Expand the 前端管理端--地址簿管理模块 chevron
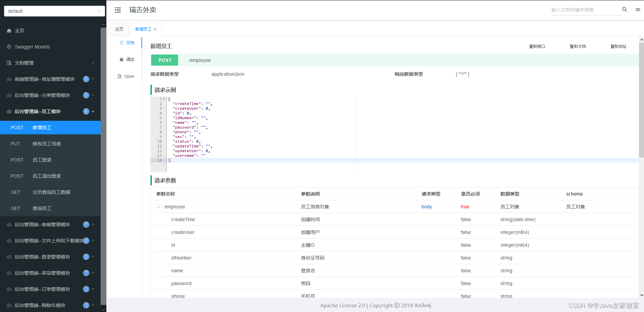This screenshot has width=644, height=312. pos(93,79)
